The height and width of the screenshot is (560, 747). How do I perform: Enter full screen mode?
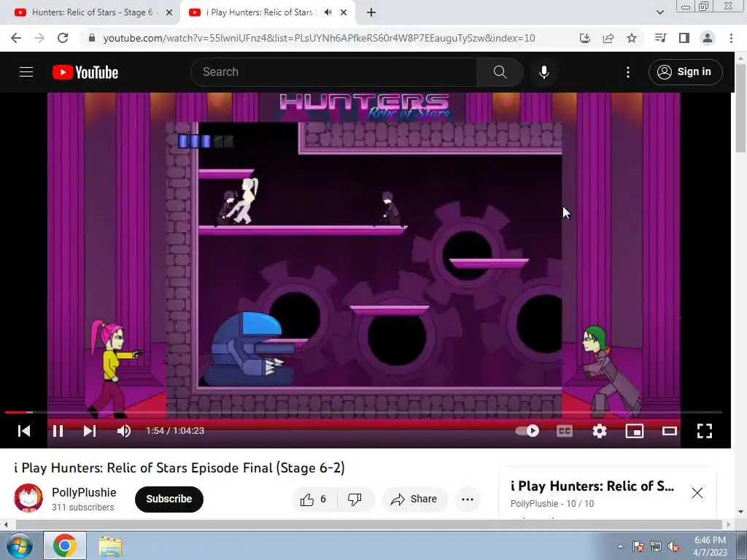tap(705, 431)
